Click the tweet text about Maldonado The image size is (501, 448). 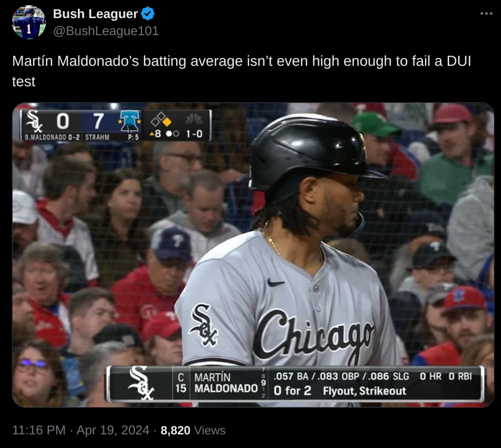(x=242, y=71)
